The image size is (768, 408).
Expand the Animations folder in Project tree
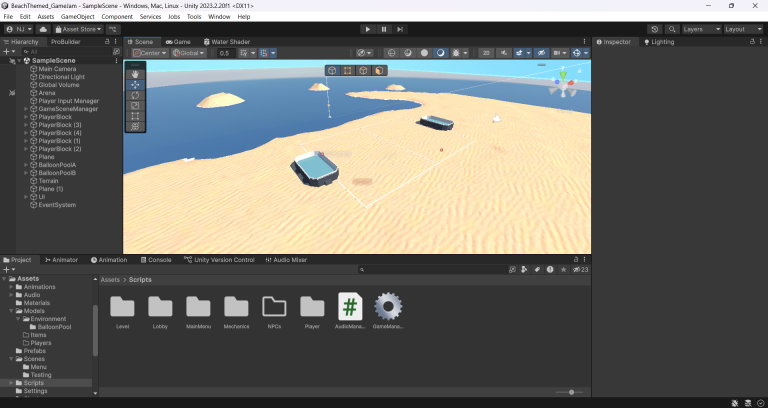click(x=11, y=287)
